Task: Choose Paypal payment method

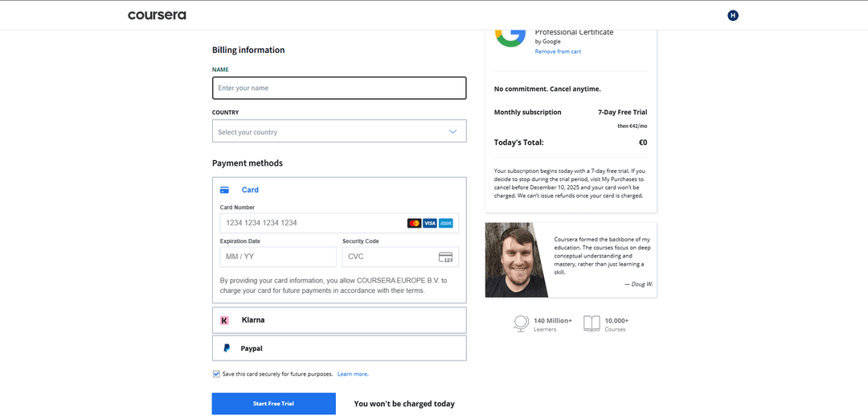Action: pos(339,348)
